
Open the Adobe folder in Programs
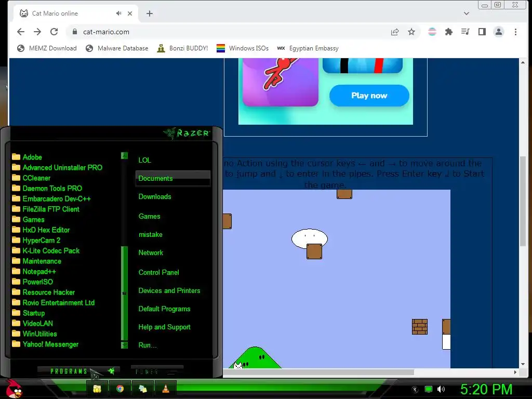(x=27, y=157)
